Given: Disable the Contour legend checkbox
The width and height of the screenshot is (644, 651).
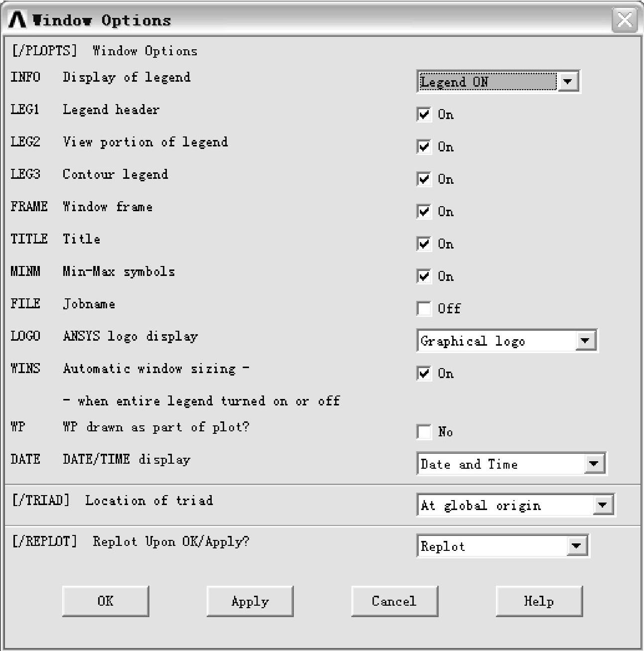Looking at the screenshot, I should 424,179.
